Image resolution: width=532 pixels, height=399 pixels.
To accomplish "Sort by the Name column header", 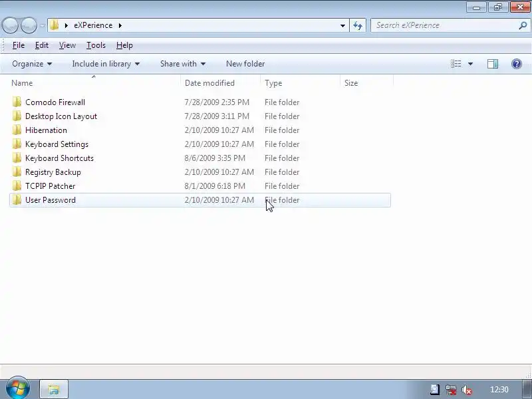I will pos(95,83).
